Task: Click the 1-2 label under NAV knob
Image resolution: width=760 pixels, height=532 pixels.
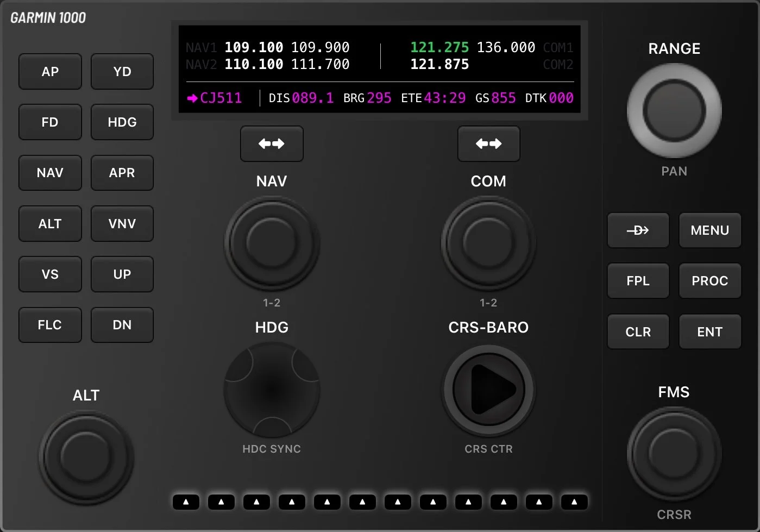Action: coord(272,303)
